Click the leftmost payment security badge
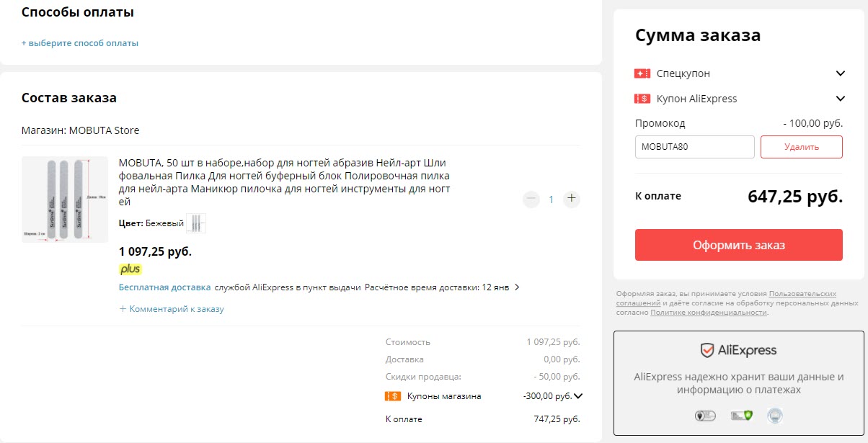The width and height of the screenshot is (868, 443). pyautogui.click(x=703, y=416)
